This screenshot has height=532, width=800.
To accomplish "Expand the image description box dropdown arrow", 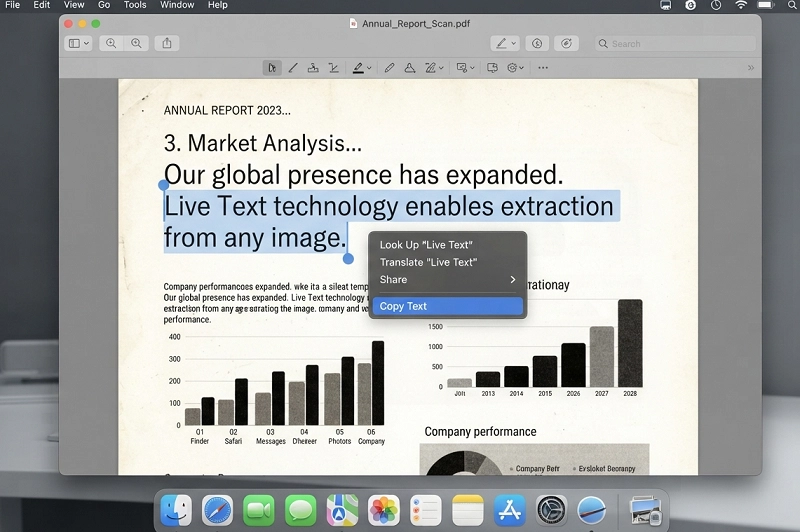I will 472,68.
